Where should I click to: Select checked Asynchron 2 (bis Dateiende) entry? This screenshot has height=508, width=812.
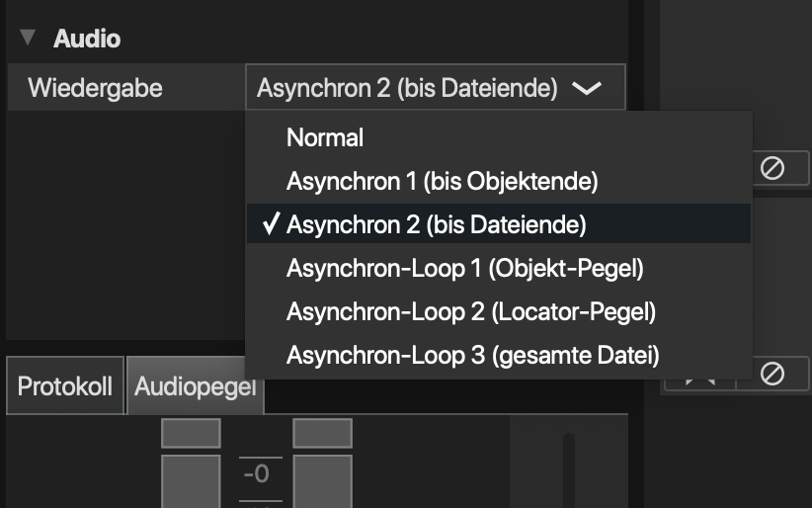point(436,224)
